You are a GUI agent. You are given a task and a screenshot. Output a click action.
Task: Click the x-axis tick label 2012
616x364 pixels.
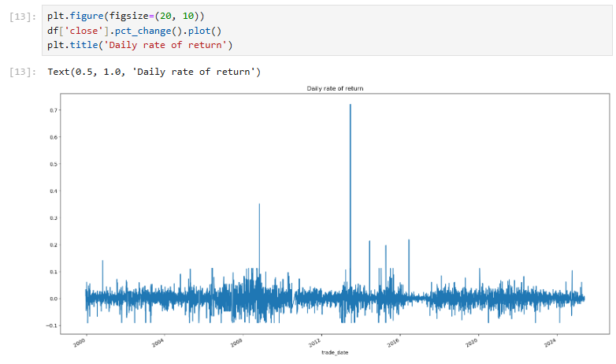click(x=314, y=343)
